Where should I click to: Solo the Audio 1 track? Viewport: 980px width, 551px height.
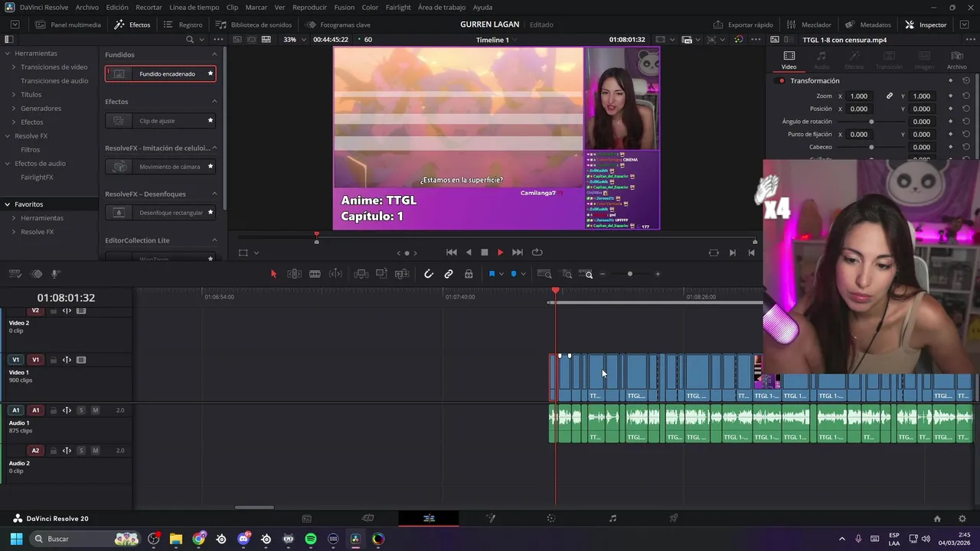81,411
